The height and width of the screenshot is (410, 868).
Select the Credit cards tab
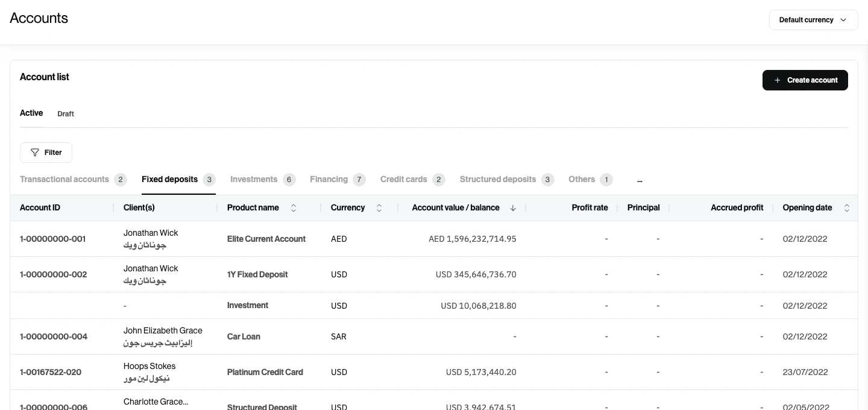[x=412, y=180]
